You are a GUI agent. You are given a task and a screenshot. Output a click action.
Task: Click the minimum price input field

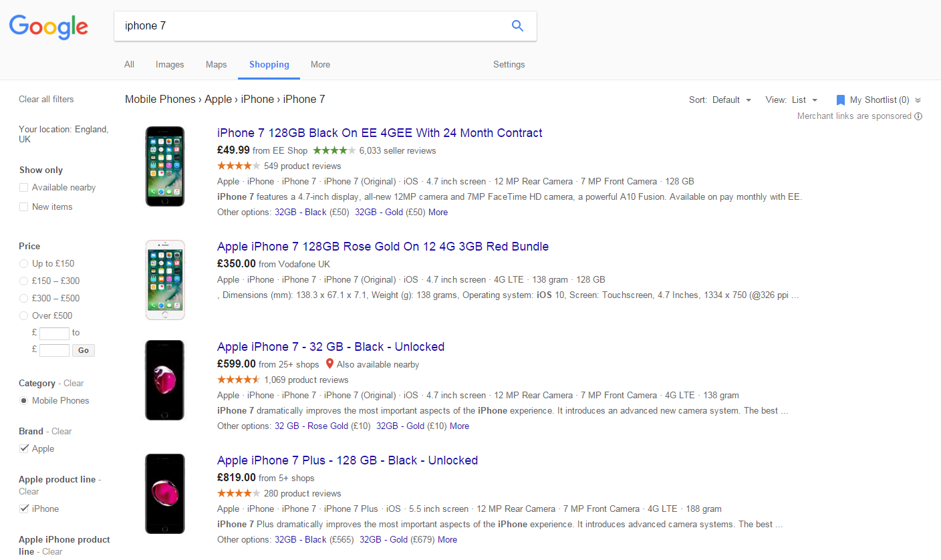(54, 333)
